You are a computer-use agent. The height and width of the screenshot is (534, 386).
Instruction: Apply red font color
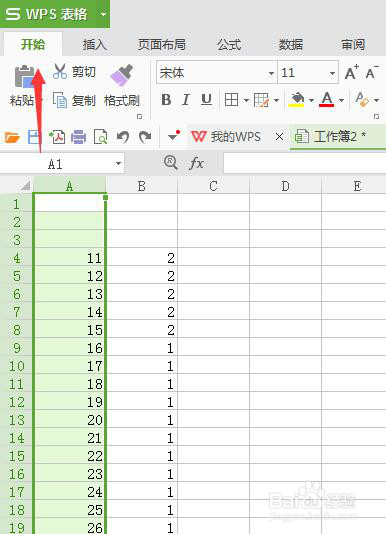[326, 100]
